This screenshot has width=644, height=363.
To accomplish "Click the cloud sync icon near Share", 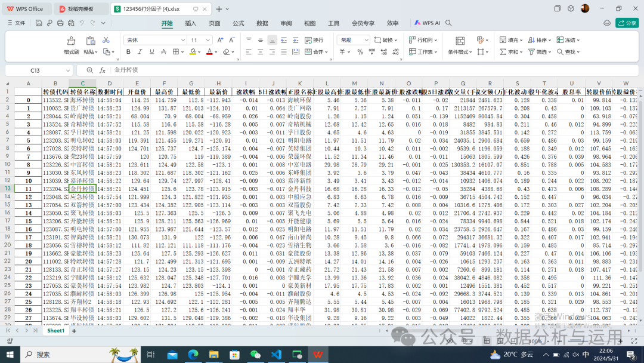I will 607,23.
